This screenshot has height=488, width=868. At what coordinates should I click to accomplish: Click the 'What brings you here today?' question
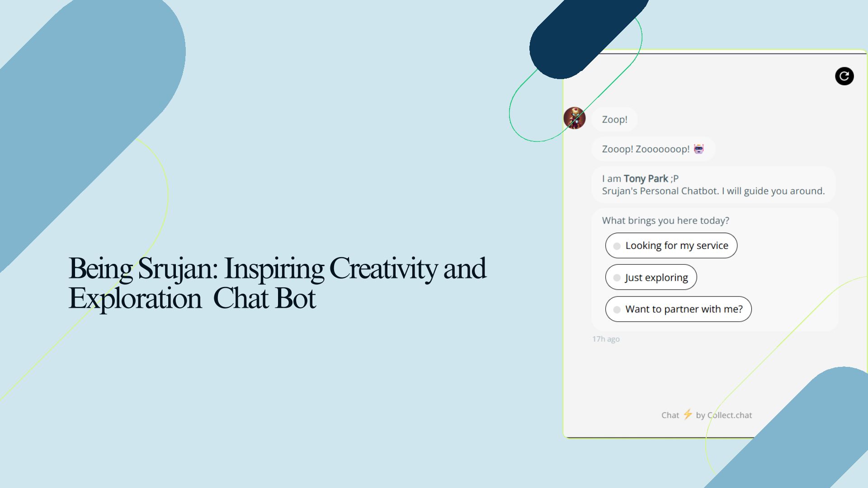coord(665,221)
